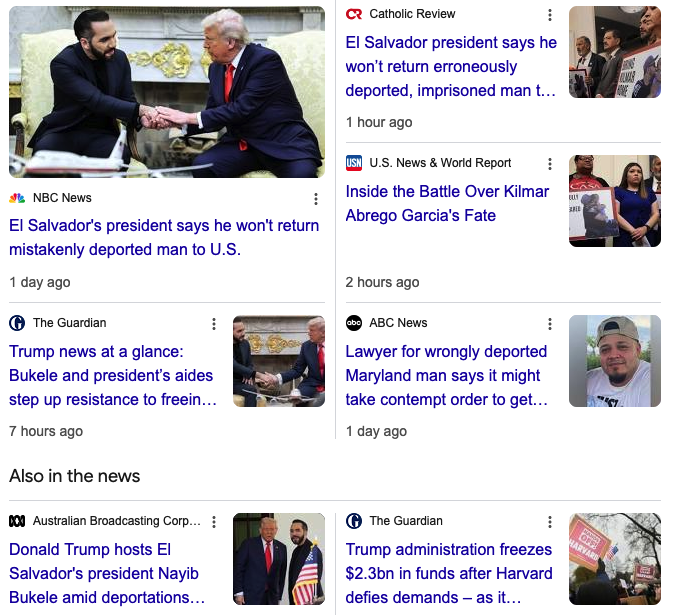The height and width of the screenshot is (615, 679).
Task: Open 'Inside the Battle Over Kilmar' article
Action: click(447, 203)
